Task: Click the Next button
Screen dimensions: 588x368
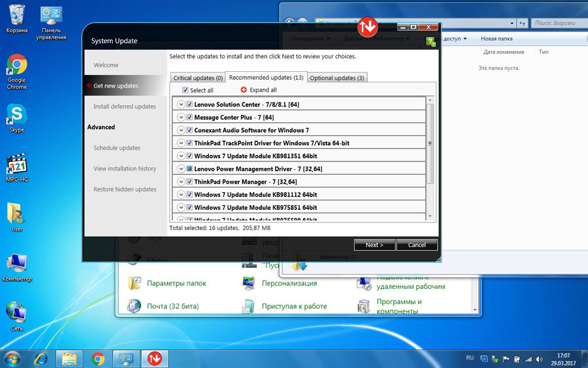Action: [374, 245]
